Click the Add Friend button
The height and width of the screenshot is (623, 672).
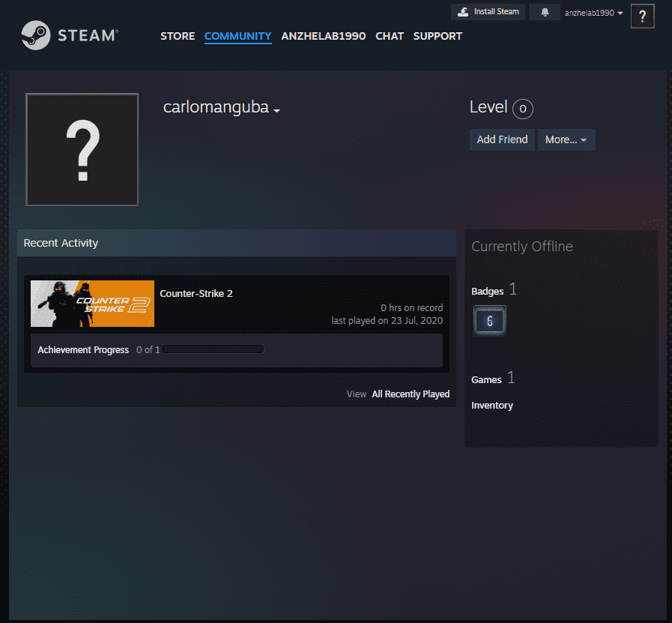click(502, 139)
